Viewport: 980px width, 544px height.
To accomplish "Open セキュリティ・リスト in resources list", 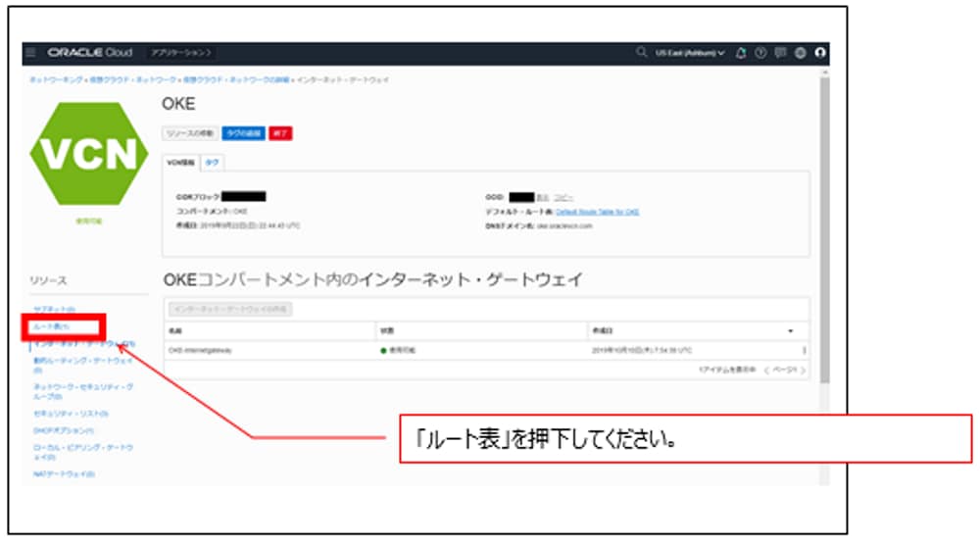I will 71,414.
